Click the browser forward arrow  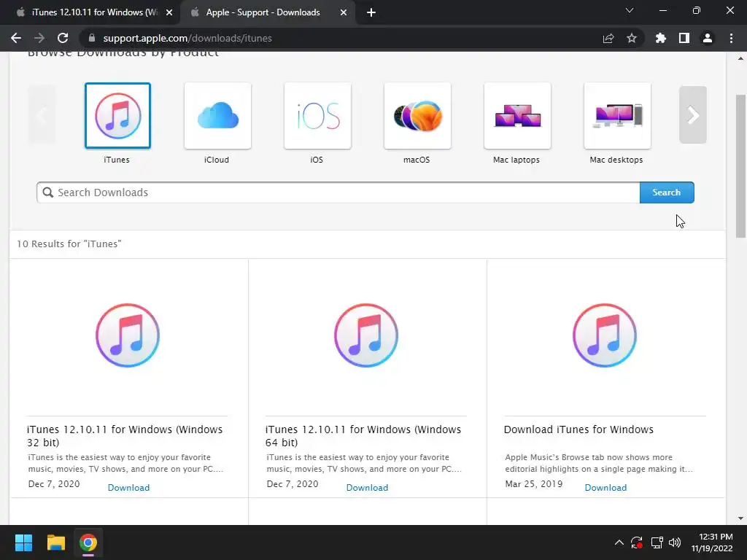pyautogui.click(x=39, y=38)
